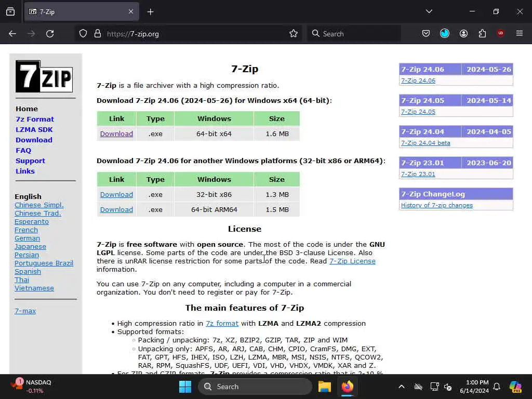This screenshot has height=399, width=532.
Task: Open the 7-Zip License link
Action: pyautogui.click(x=352, y=261)
